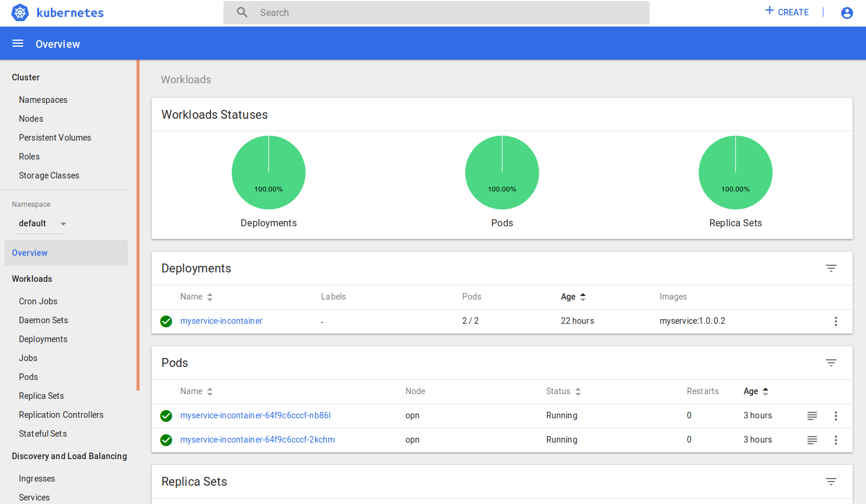866x504 pixels.
Task: Click the CREATE button
Action: click(x=787, y=12)
